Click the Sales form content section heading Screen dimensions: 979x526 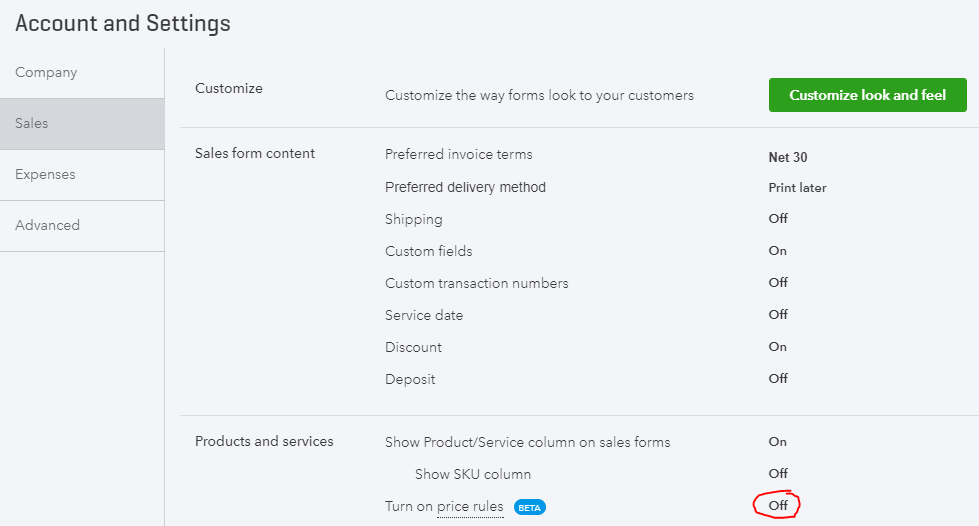[255, 154]
